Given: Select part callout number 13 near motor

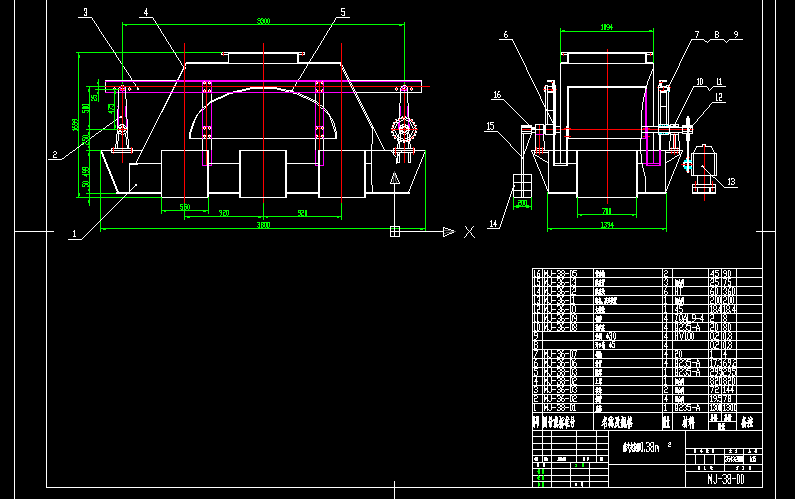Looking at the screenshot, I should coord(730,182).
